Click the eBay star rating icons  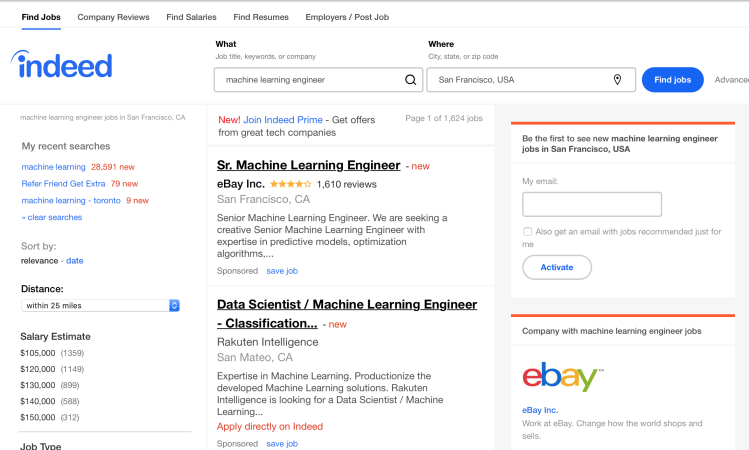pos(290,184)
